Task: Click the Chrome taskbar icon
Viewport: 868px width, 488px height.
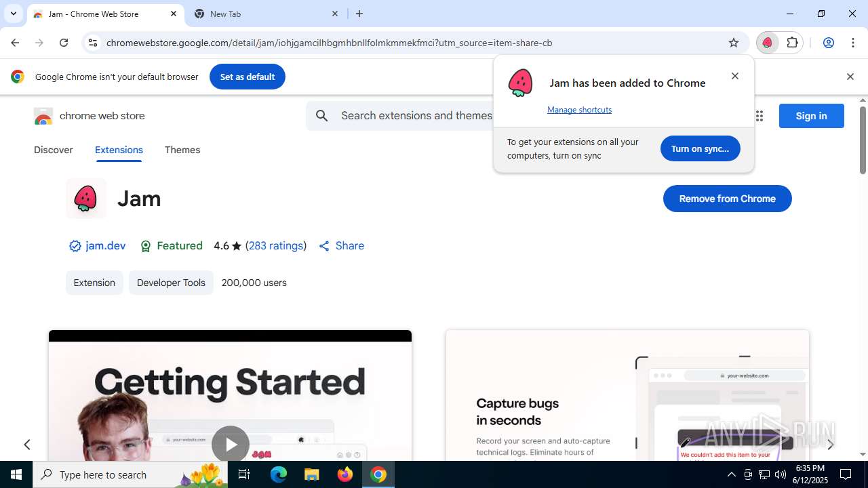Action: [x=378, y=474]
